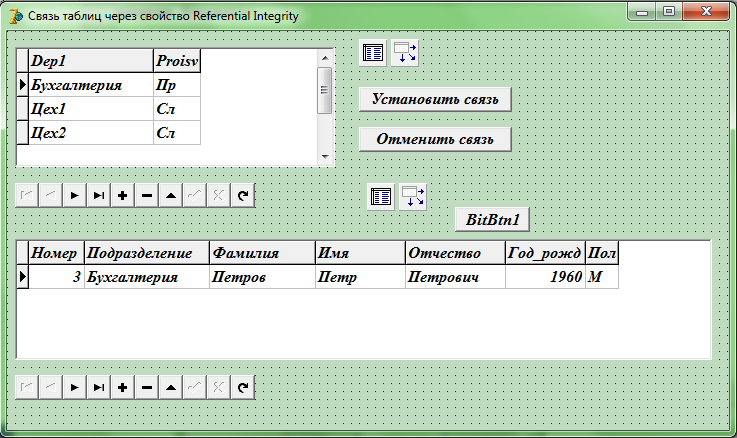The image size is (737, 438).
Task: Click First record in upper navigator
Action: click(27, 196)
